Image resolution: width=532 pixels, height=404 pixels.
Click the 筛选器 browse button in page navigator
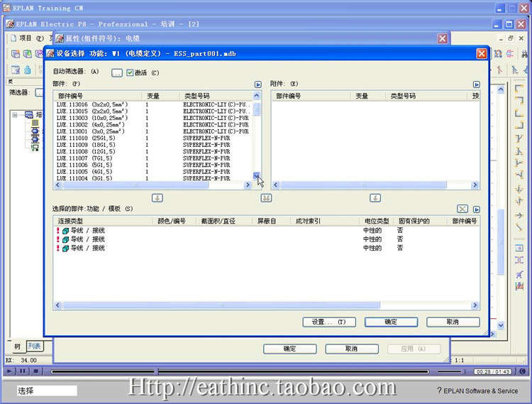click(39, 92)
